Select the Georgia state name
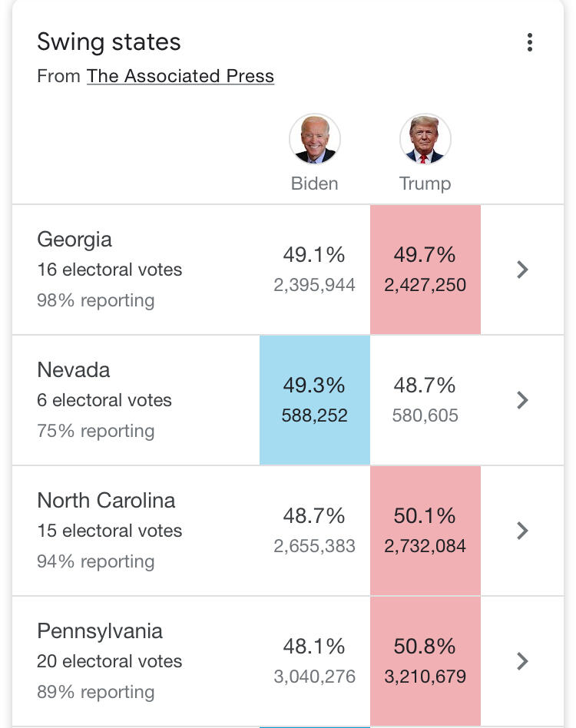The image size is (576, 728). coord(74,240)
